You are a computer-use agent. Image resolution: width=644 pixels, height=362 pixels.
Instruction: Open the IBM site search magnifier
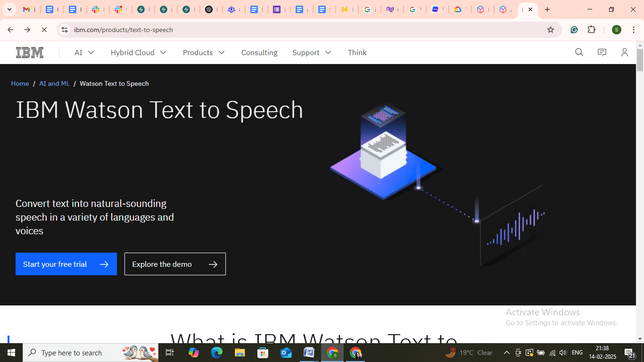[x=579, y=52]
